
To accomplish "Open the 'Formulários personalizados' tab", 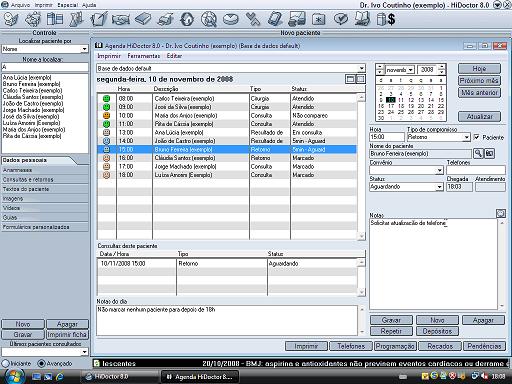I will (x=45, y=227).
